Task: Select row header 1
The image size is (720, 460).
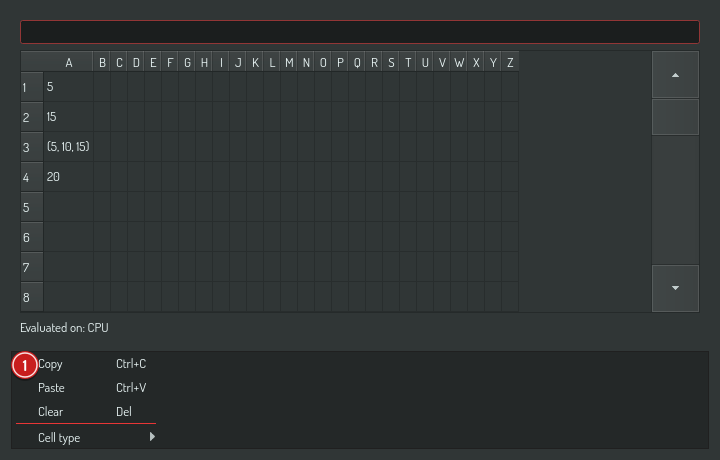Action: tap(32, 87)
